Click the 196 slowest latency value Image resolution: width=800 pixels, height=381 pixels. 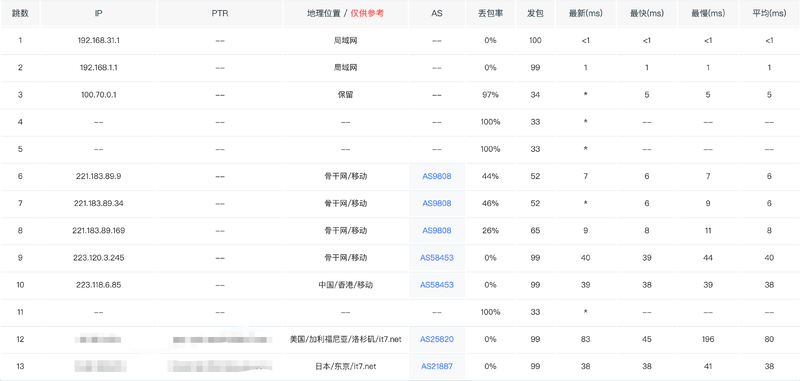tap(708, 339)
